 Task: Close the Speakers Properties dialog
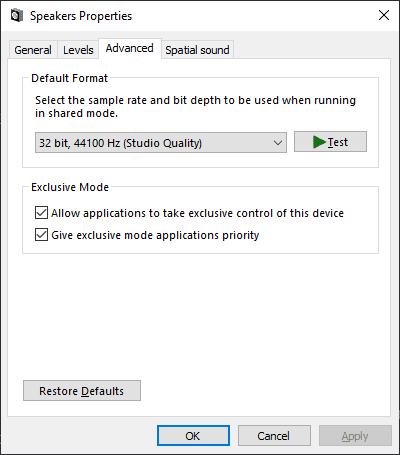(x=384, y=15)
